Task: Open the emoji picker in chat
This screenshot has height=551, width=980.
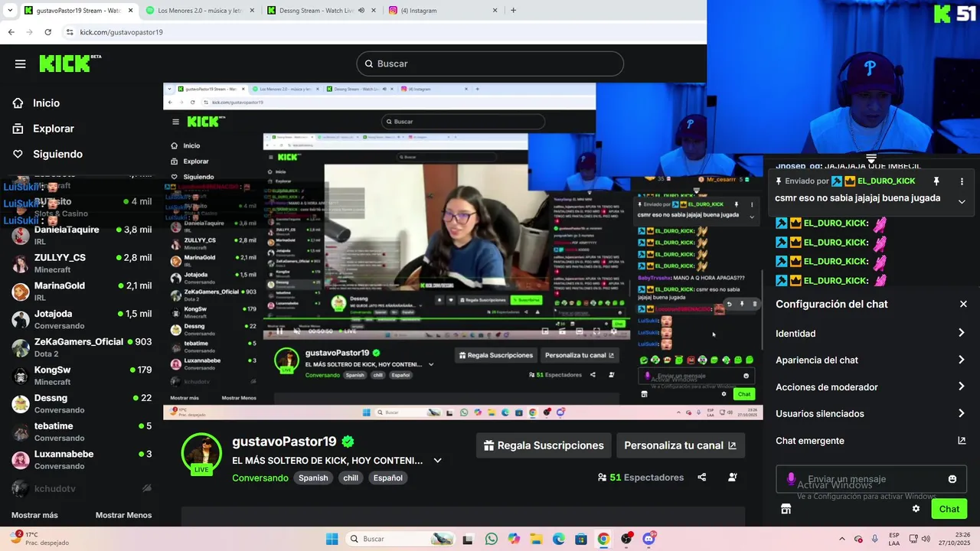Action: pyautogui.click(x=952, y=479)
